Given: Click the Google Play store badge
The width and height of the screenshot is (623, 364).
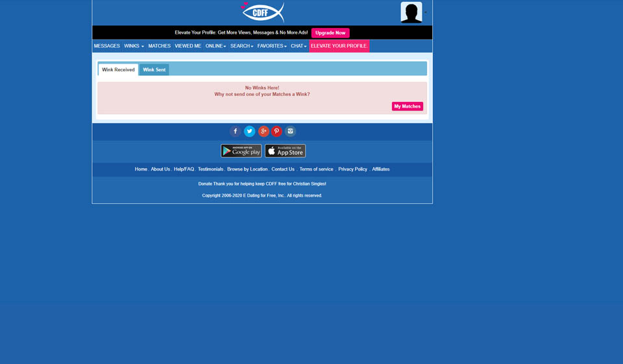Looking at the screenshot, I should coord(241,151).
